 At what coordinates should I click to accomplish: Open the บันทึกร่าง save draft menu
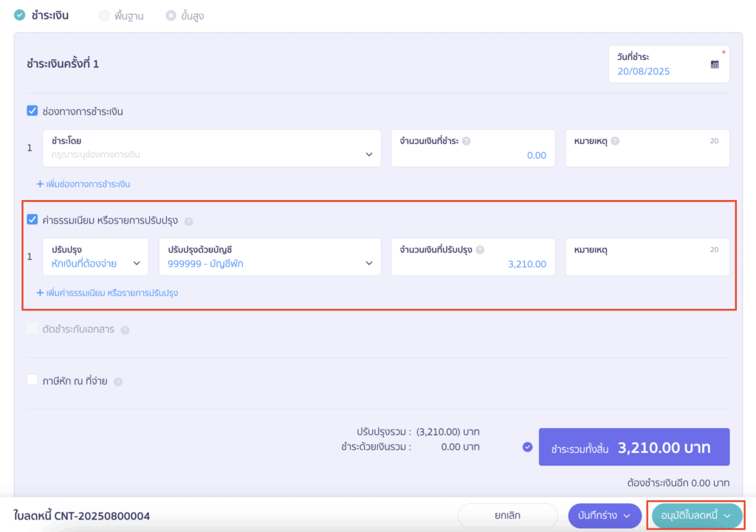click(605, 515)
